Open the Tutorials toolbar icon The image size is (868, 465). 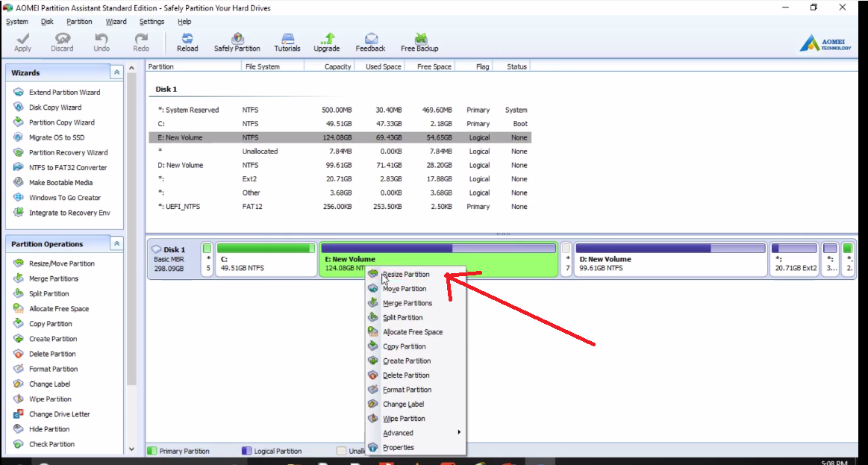click(287, 42)
